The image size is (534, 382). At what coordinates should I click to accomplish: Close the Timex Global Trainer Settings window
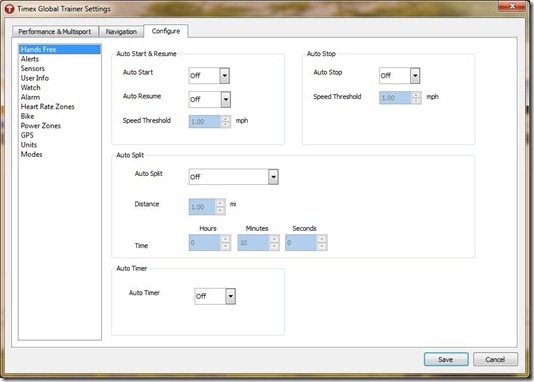pyautogui.click(x=512, y=6)
